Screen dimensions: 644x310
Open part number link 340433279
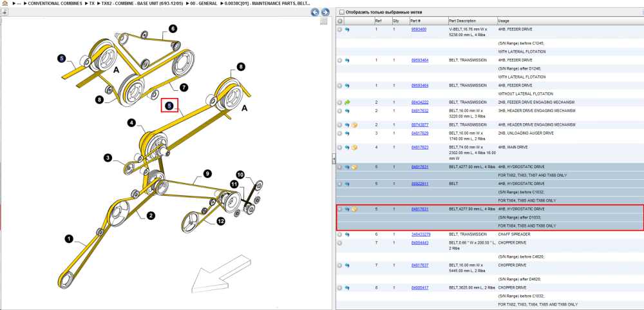click(x=421, y=235)
